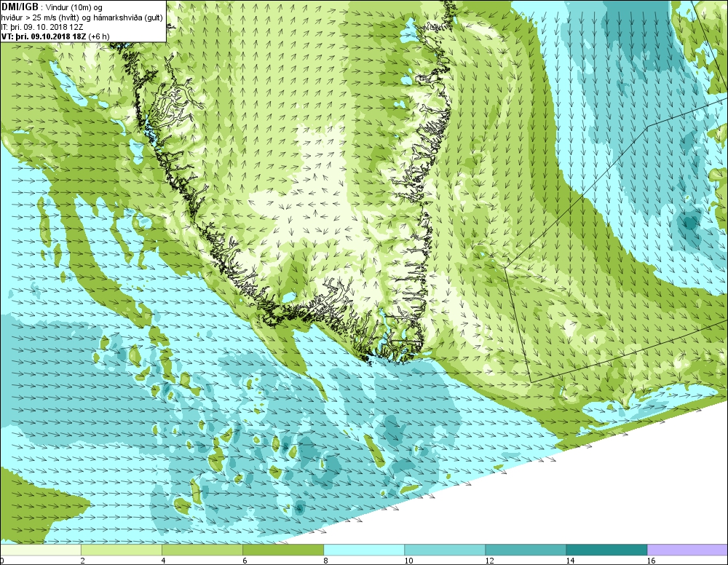Click the VT valid time line '09.10.2018 18Z'

pyautogui.click(x=57, y=36)
